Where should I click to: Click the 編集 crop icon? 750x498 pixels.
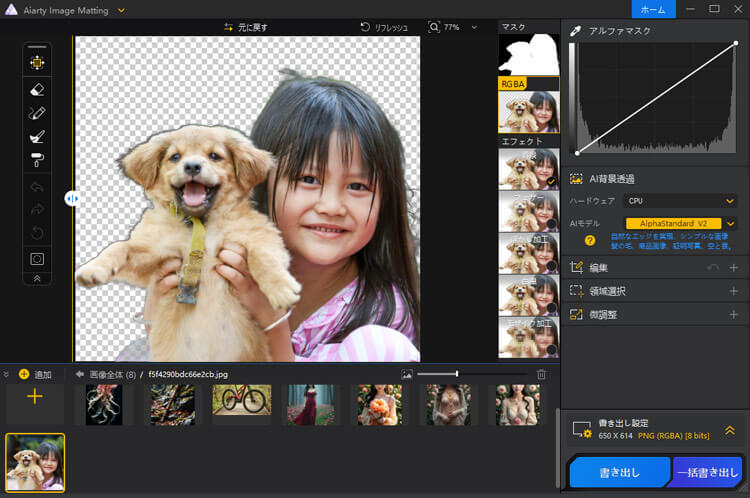576,267
